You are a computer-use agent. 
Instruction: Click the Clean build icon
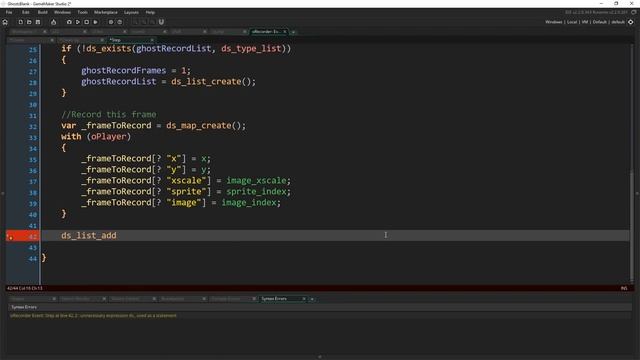96,22
